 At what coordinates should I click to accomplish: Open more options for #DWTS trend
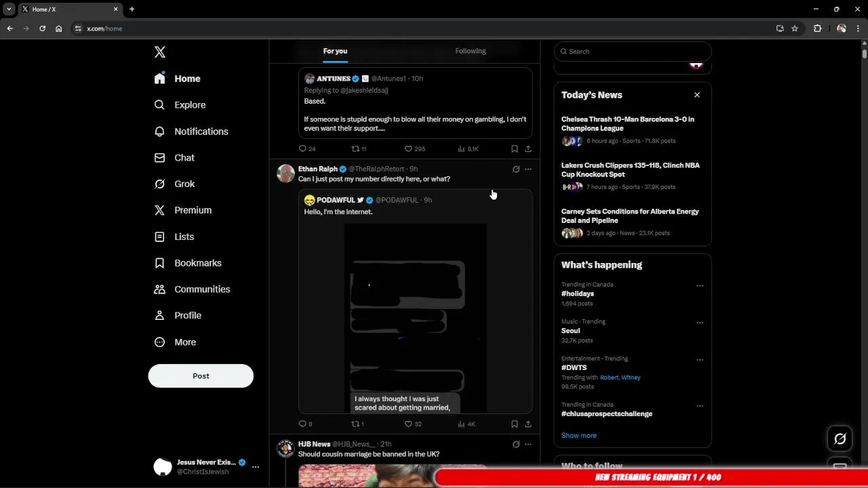pos(700,360)
